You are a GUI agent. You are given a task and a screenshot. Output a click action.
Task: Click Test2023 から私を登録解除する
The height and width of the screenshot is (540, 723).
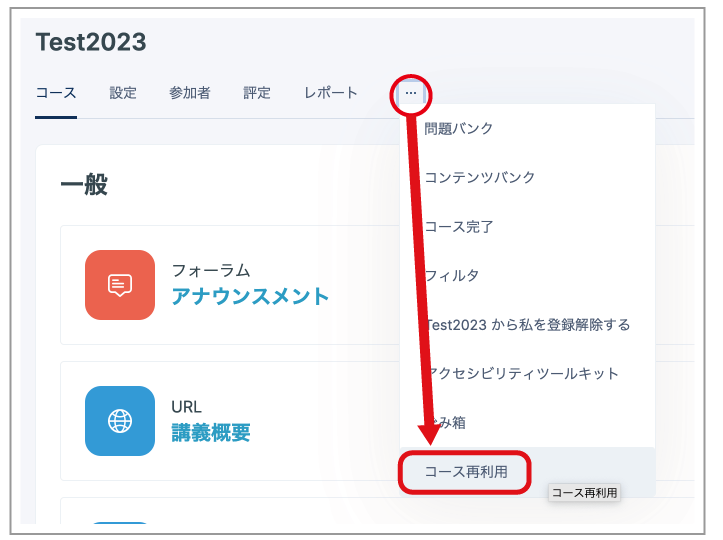pos(527,325)
